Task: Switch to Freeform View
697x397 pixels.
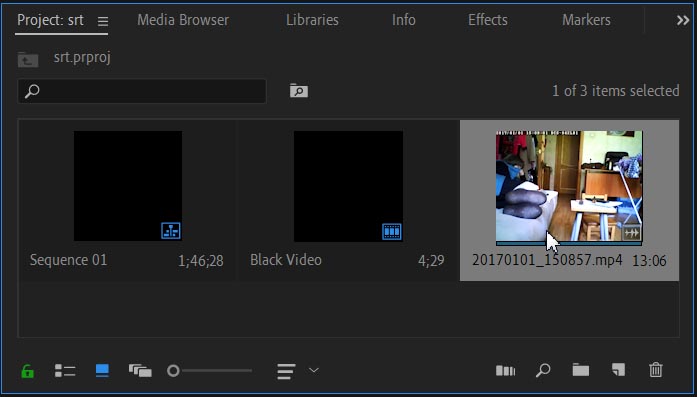Action: (x=140, y=371)
